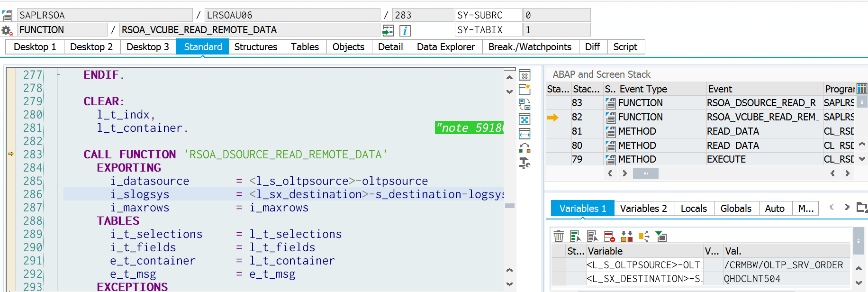Click the green triangle filter icon in Variables toolbar
Screen dimensions: 868x292
click(661, 236)
